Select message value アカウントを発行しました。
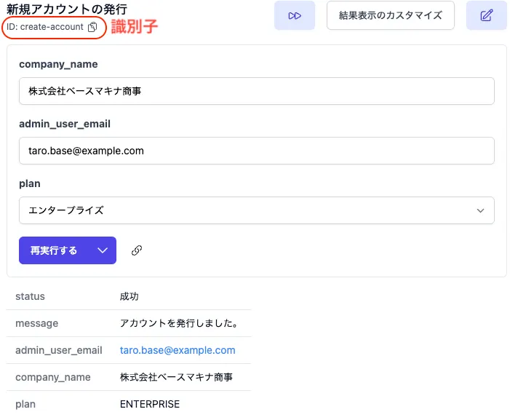 [179, 323]
